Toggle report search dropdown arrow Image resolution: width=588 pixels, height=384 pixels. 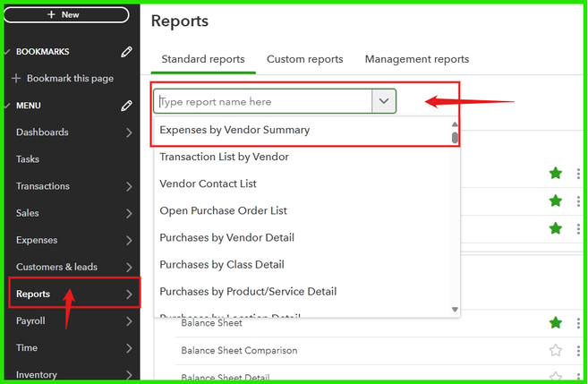pos(384,101)
